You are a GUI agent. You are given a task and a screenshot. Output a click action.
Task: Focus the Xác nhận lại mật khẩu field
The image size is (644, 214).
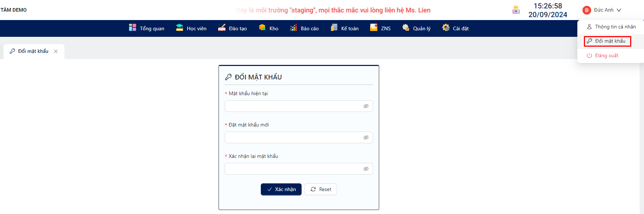coord(299,169)
